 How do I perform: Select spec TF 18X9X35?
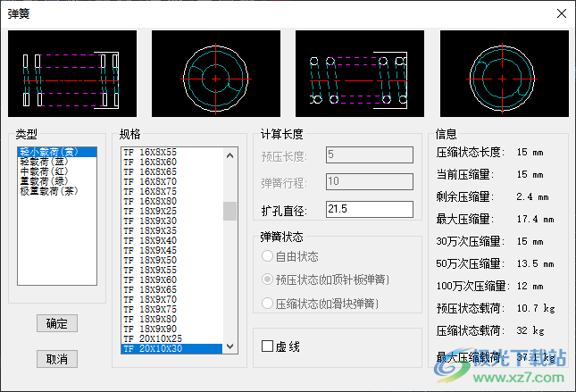pos(172,230)
